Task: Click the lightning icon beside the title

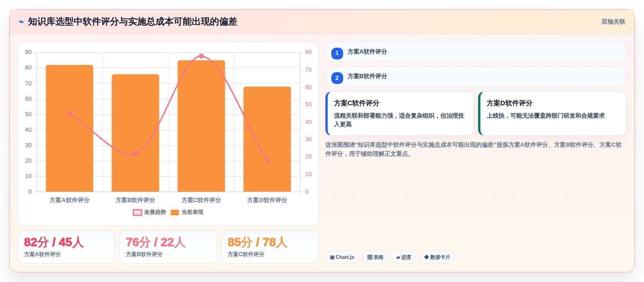Action: click(21, 22)
